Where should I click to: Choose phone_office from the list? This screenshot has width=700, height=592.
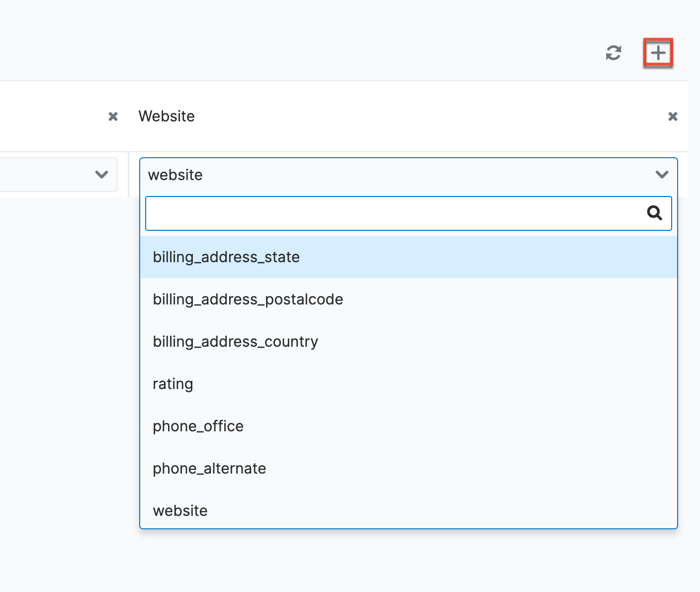pyautogui.click(x=198, y=426)
